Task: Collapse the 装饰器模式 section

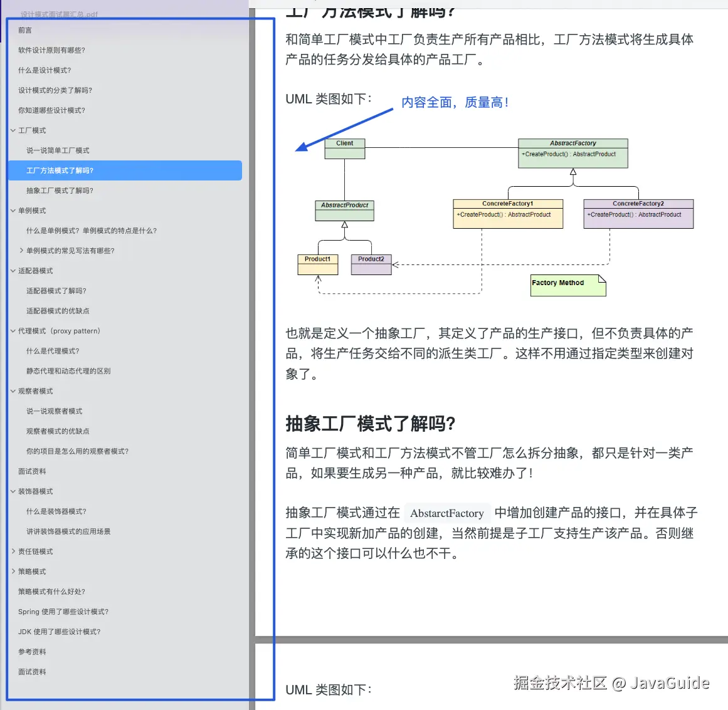Action: point(13,491)
